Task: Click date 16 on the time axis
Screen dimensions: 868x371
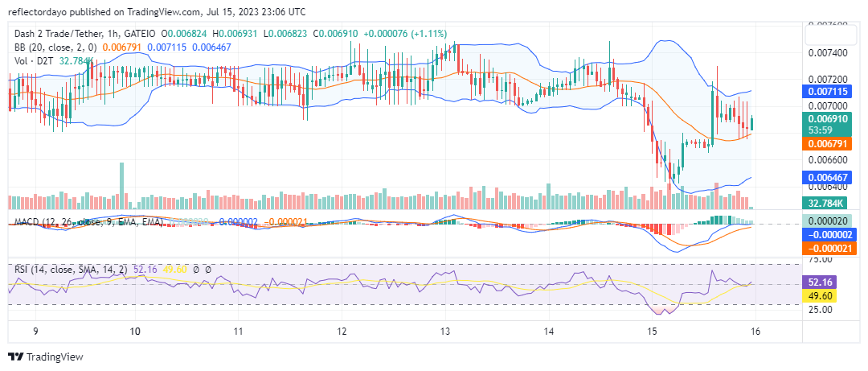Action: click(x=755, y=331)
